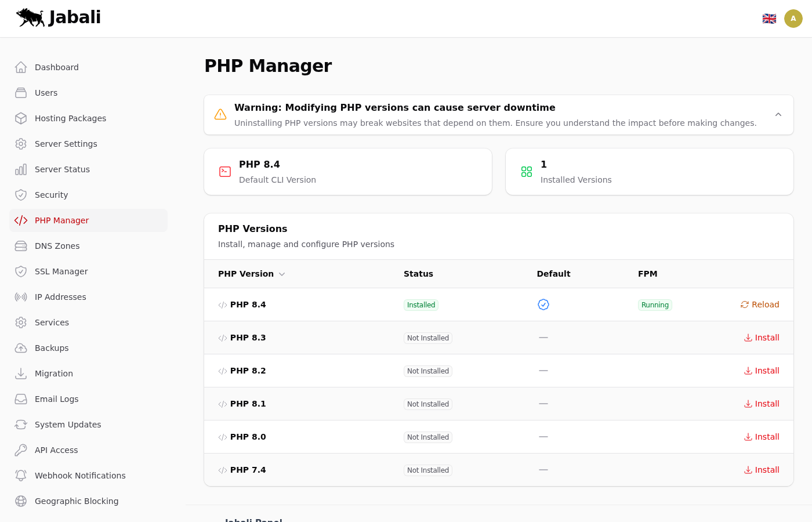Go to DNS Zones page
The image size is (812, 522).
(57, 246)
